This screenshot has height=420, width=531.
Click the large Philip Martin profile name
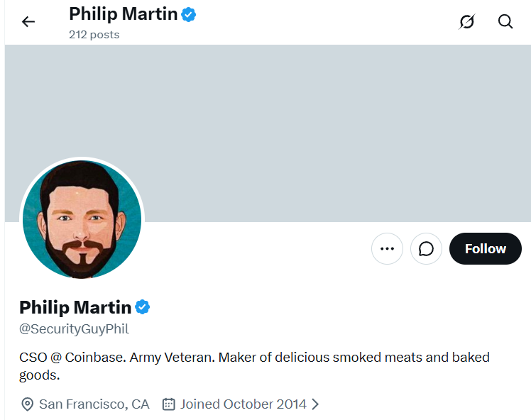click(75, 307)
